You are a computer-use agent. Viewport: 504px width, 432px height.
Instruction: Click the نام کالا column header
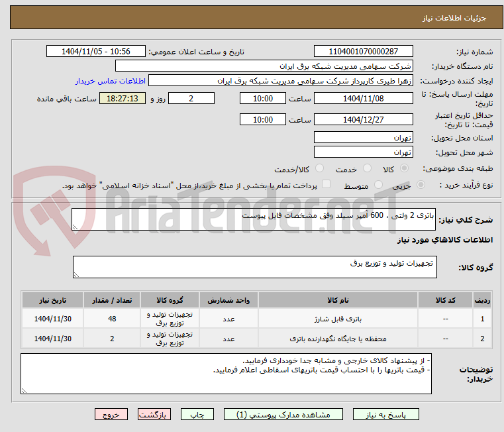338,300
